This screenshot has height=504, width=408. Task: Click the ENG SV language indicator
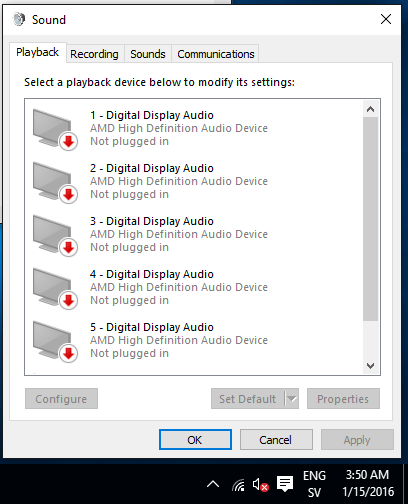(x=314, y=484)
